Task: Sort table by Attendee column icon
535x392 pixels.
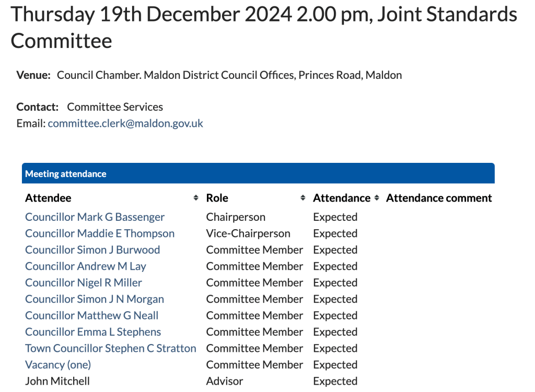Action: (196, 198)
